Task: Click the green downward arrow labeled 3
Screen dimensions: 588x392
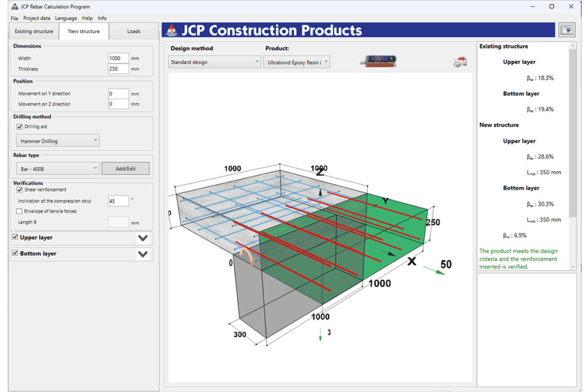Action: pos(320,335)
